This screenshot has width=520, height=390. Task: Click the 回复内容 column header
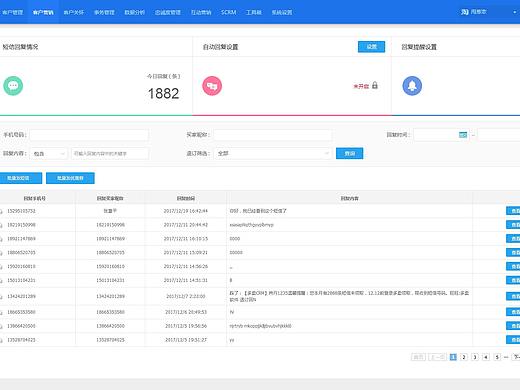pos(349,198)
